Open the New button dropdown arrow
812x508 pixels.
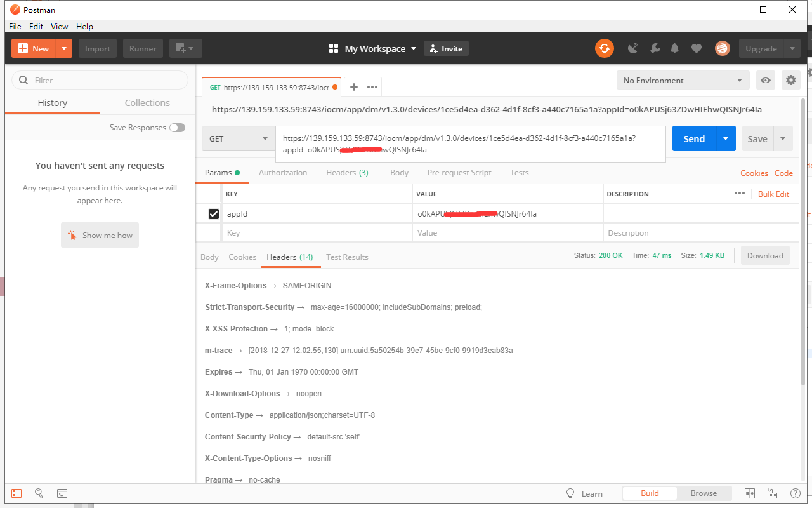pyautogui.click(x=64, y=48)
